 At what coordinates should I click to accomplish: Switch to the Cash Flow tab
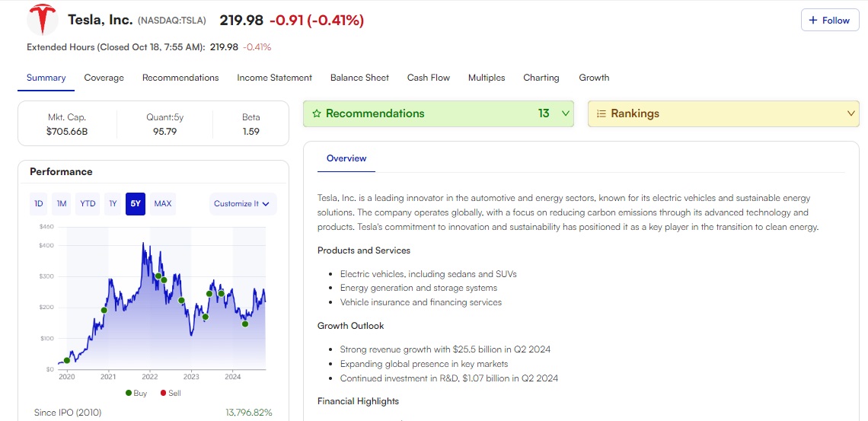pyautogui.click(x=429, y=78)
